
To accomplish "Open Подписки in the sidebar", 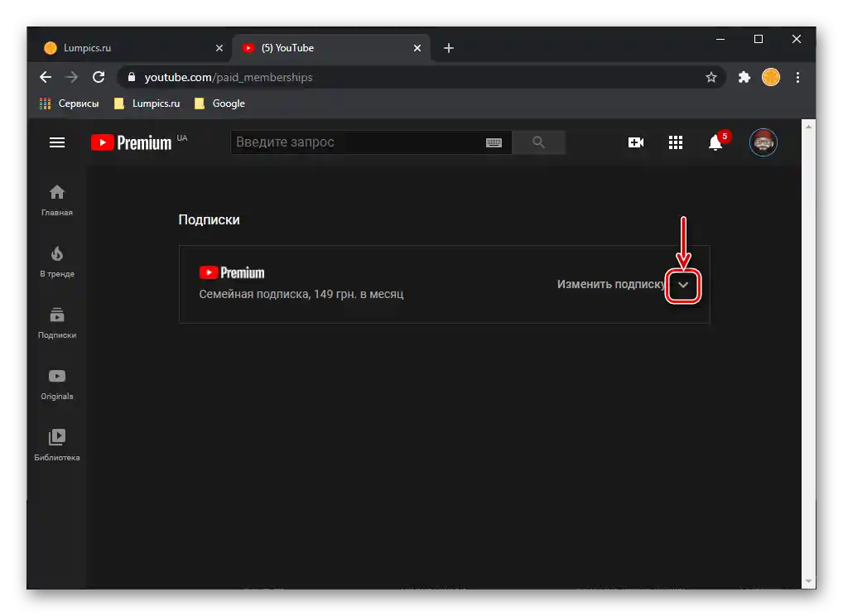I will click(x=57, y=323).
